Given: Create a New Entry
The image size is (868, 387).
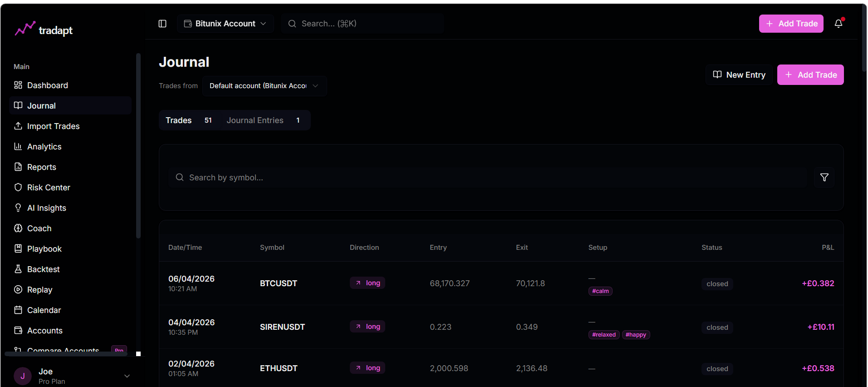Looking at the screenshot, I should click(x=739, y=74).
